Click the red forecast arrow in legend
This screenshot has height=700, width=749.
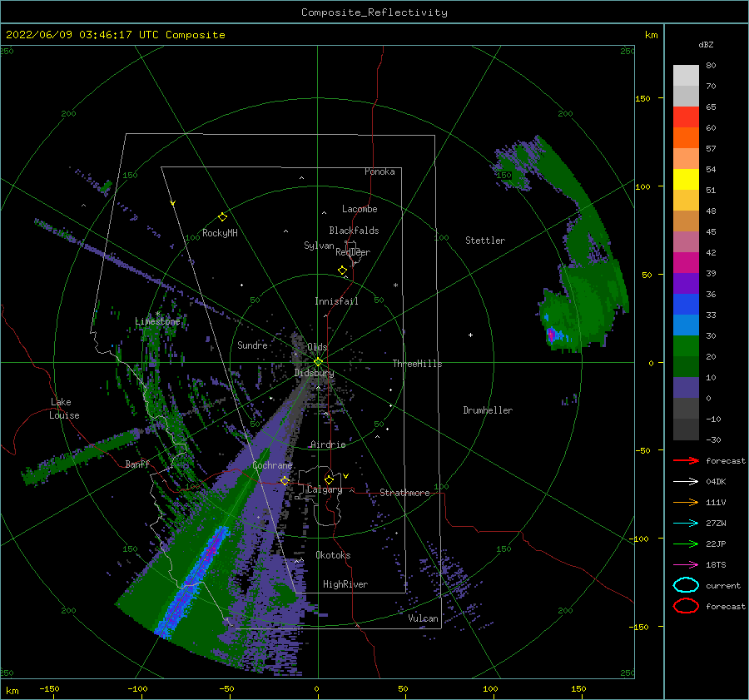[x=686, y=460]
